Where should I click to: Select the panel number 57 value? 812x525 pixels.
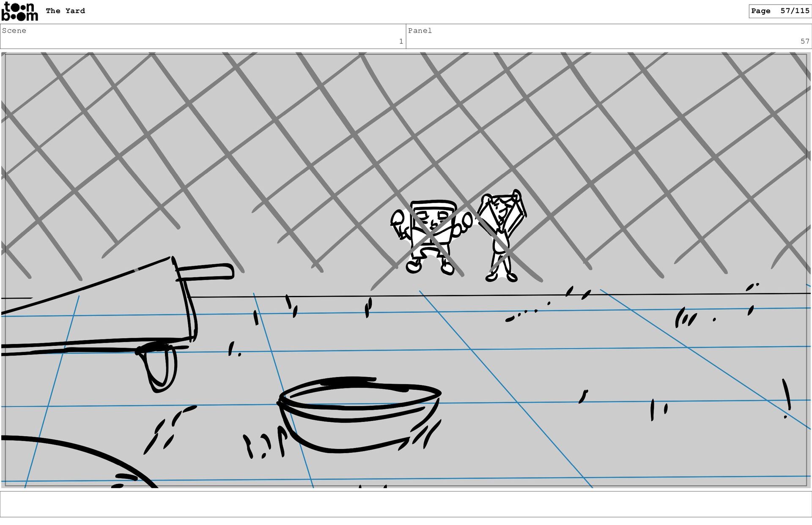[x=804, y=41]
